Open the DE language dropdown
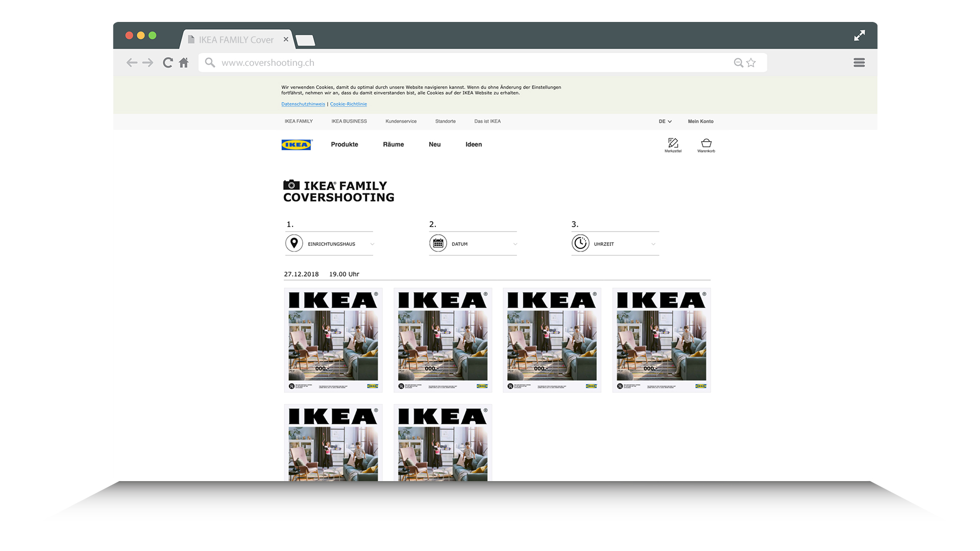 pyautogui.click(x=665, y=121)
